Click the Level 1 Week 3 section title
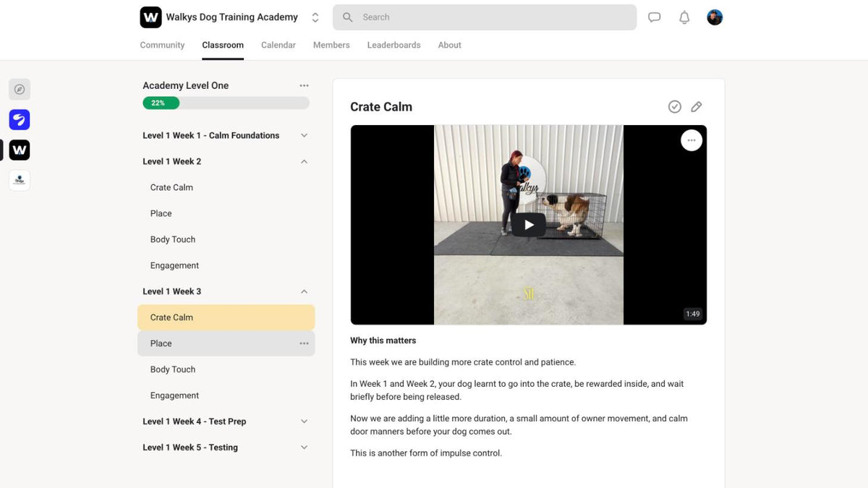 coord(172,291)
